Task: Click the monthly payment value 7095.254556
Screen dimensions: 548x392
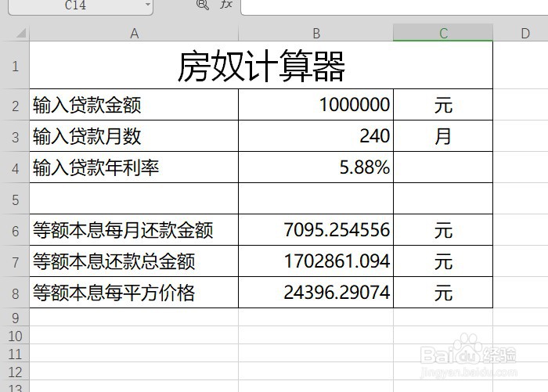Action: [x=316, y=230]
